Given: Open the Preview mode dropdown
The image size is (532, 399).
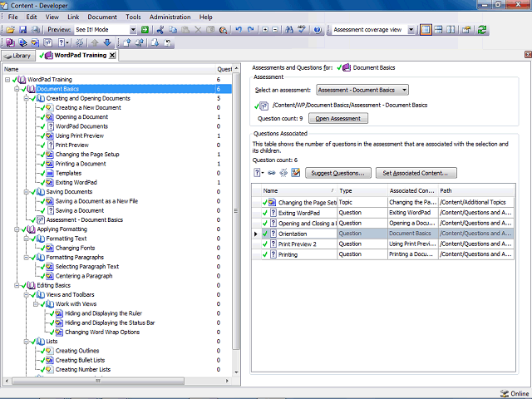Looking at the screenshot, I should pos(133,30).
